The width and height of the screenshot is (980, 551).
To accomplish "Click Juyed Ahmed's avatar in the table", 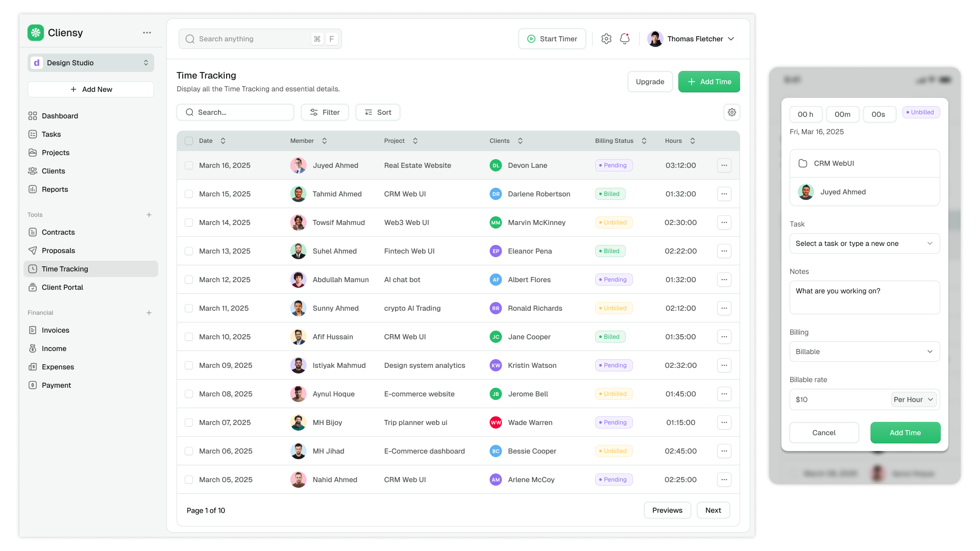I will tap(298, 165).
